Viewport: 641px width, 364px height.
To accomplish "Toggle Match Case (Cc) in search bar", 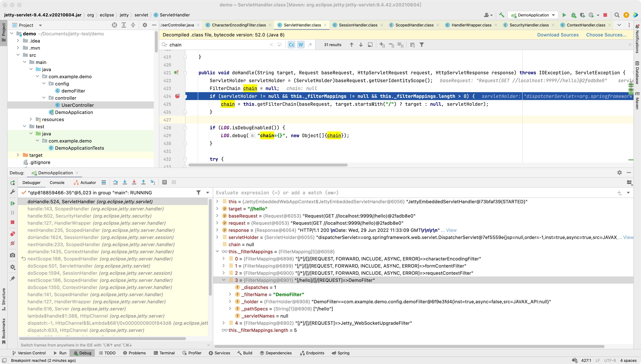I will (292, 45).
